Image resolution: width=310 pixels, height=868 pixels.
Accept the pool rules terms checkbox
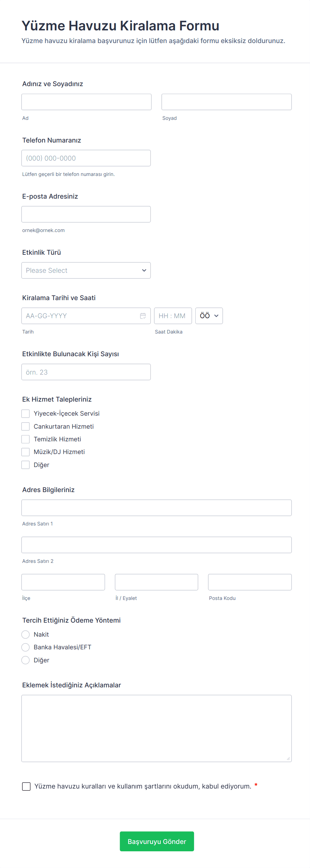click(x=26, y=786)
